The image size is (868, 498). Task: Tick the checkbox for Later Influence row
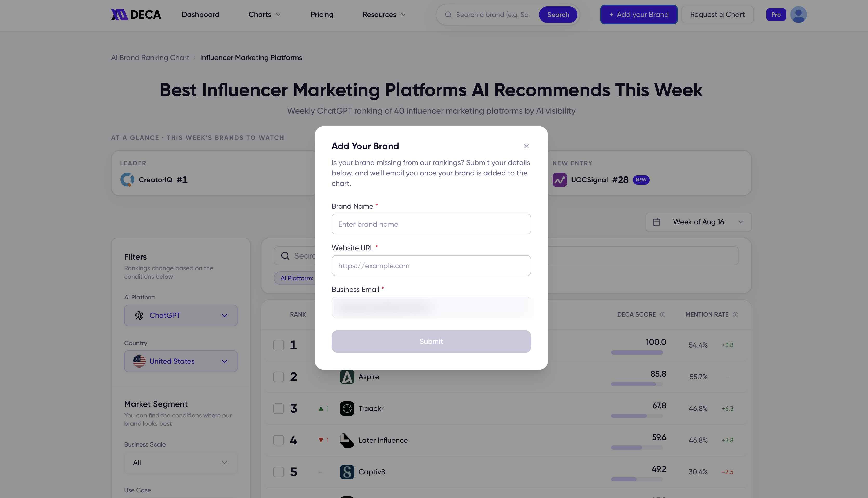pyautogui.click(x=278, y=440)
